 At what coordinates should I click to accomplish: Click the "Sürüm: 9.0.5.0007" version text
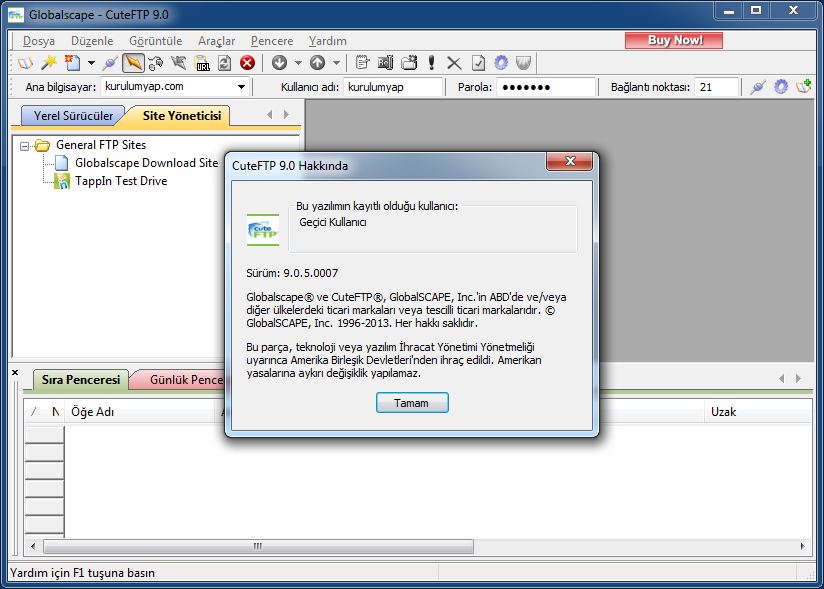point(292,273)
